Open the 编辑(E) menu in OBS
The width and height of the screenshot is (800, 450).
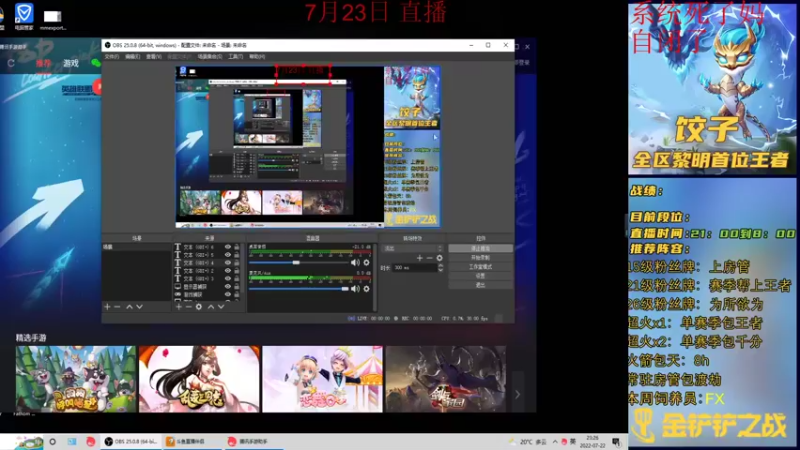[133, 57]
